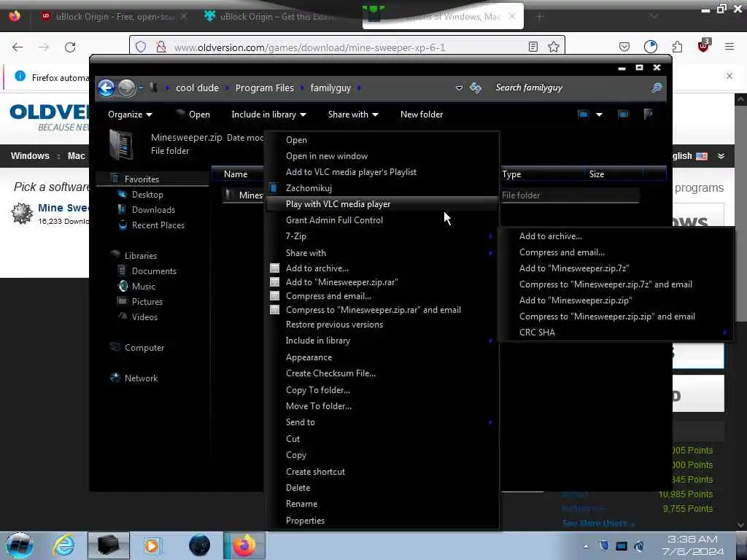747x560 pixels.
Task: Click the Size column header
Action: point(597,174)
